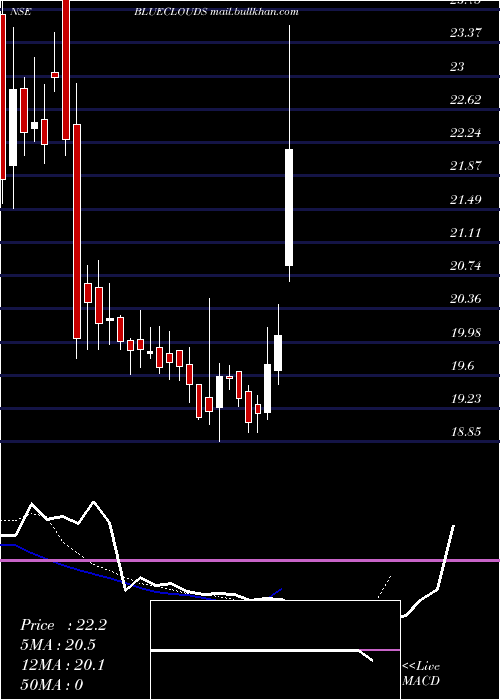Click the 20.74 price axis label

point(466,266)
